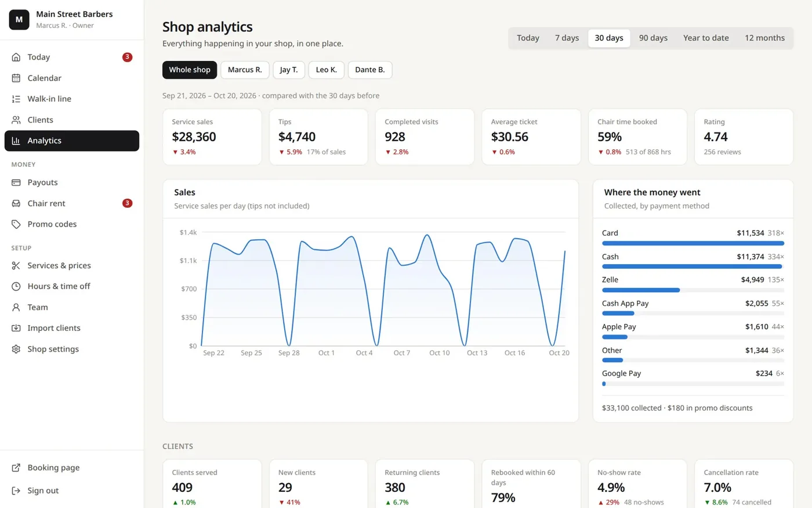Click the Zelle payment progress bar
The width and height of the screenshot is (812, 508).
(693, 290)
